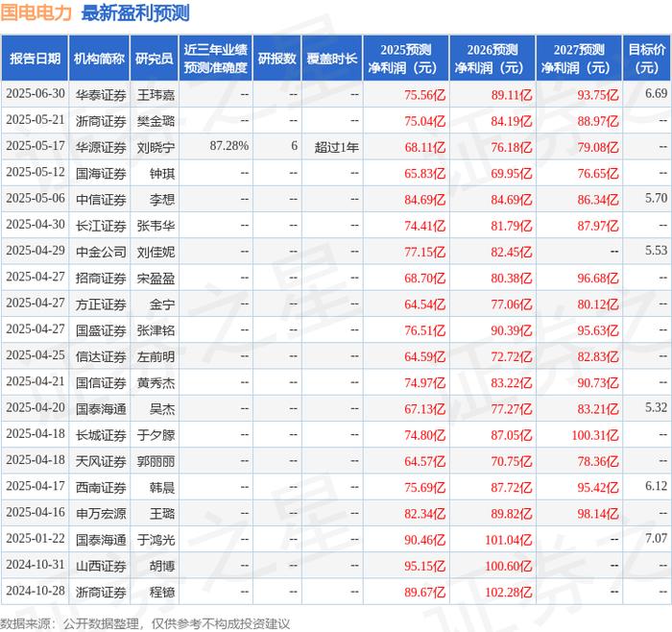This screenshot has width=672, height=632.
Task: Click 长城证券 institution cell
Action: (101, 435)
